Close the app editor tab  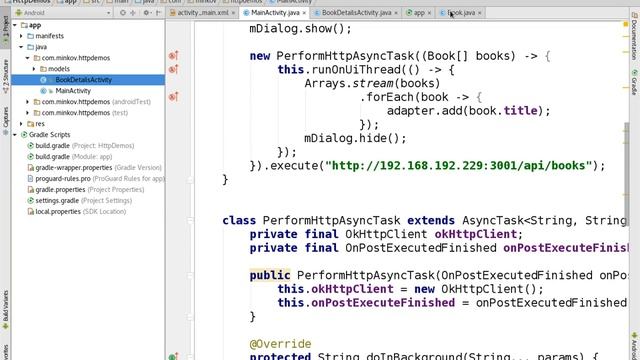tap(429, 13)
